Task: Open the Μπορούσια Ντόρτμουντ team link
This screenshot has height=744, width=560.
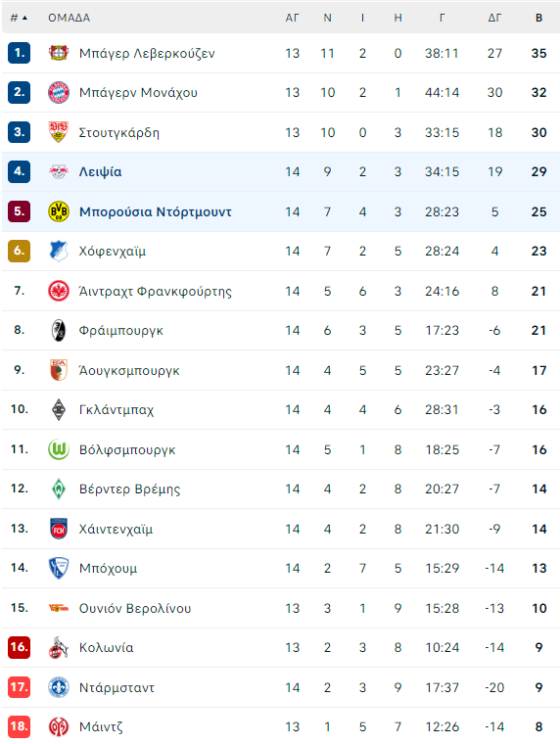Action: [156, 211]
